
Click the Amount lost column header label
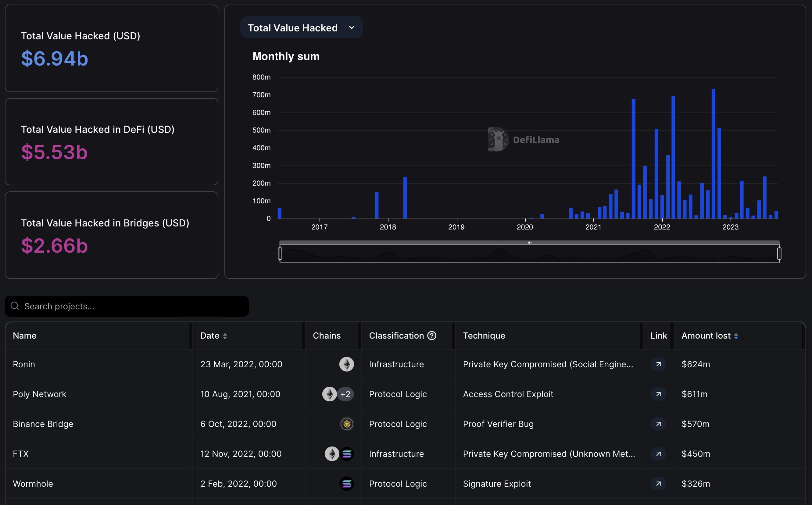tap(706, 336)
